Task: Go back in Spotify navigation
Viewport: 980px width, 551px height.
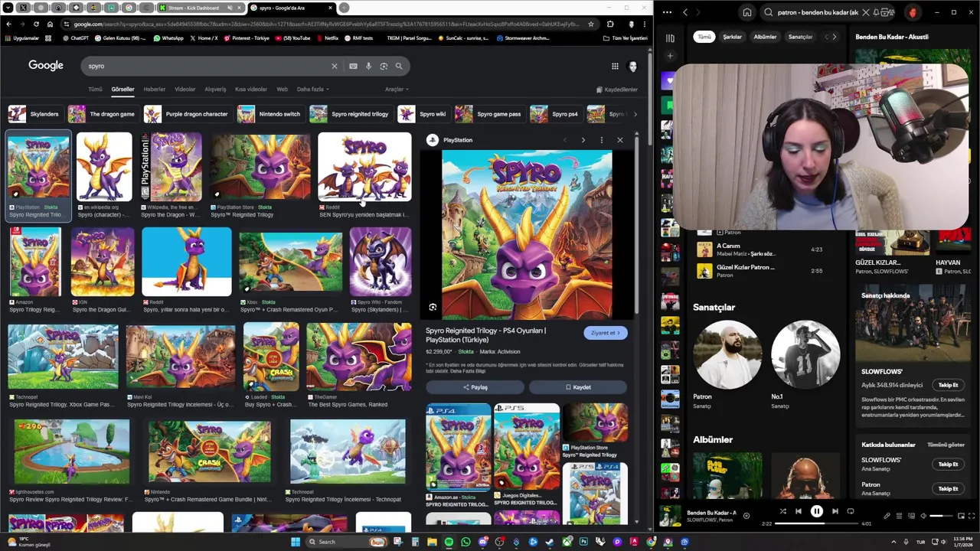Action: [x=685, y=12]
